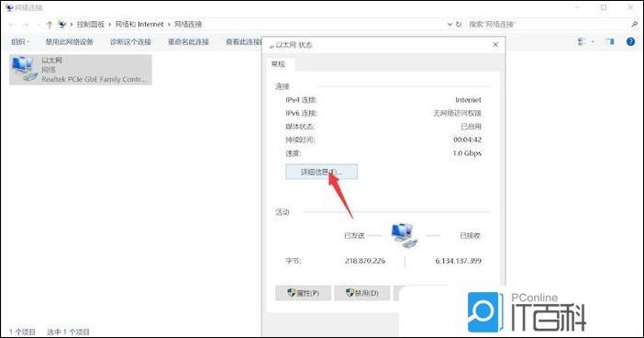Select the 以太网 network adapter item
This screenshot has width=644, height=338.
[81, 70]
